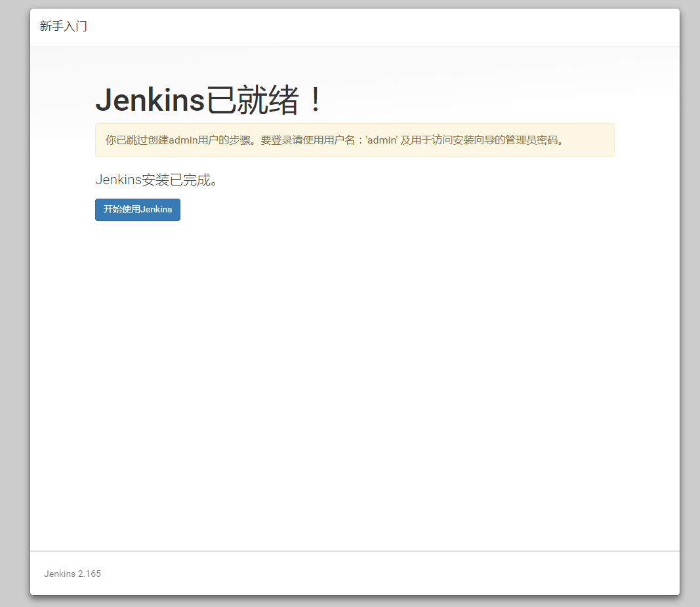
Task: Click the Jenkins安装已完成。 text
Action: [x=156, y=180]
